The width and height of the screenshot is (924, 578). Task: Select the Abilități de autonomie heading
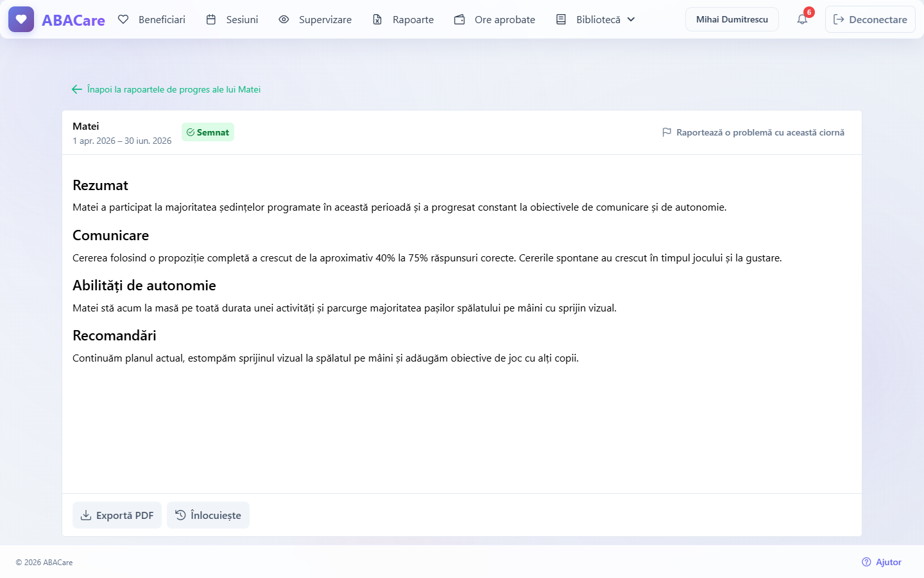click(144, 286)
